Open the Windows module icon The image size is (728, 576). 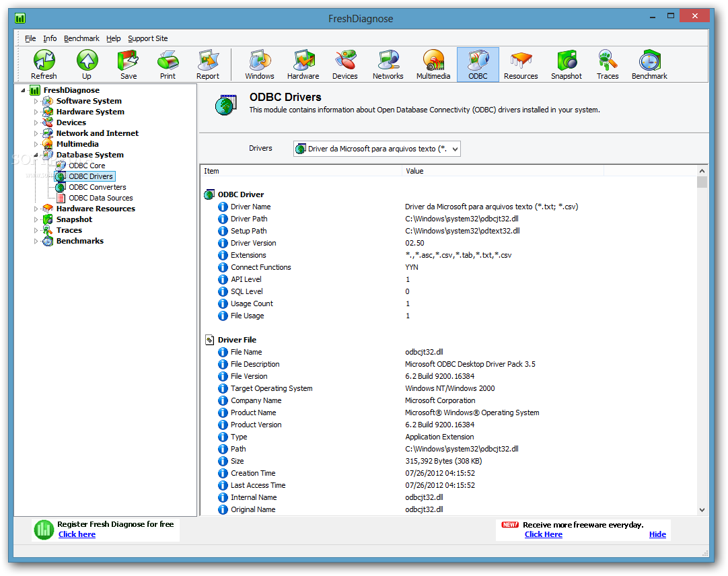260,61
